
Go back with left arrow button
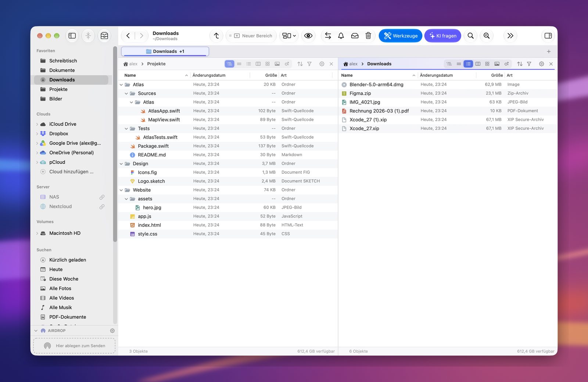(128, 36)
